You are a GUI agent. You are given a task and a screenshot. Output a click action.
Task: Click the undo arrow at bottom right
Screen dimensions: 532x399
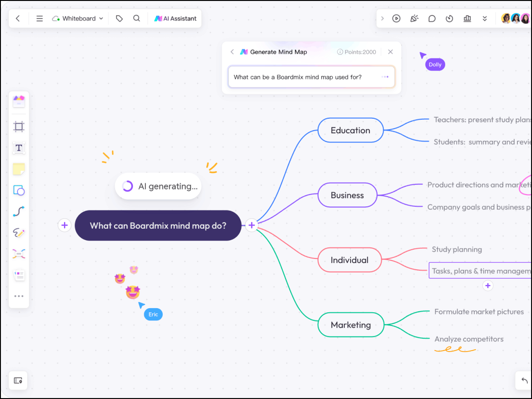[x=525, y=380]
